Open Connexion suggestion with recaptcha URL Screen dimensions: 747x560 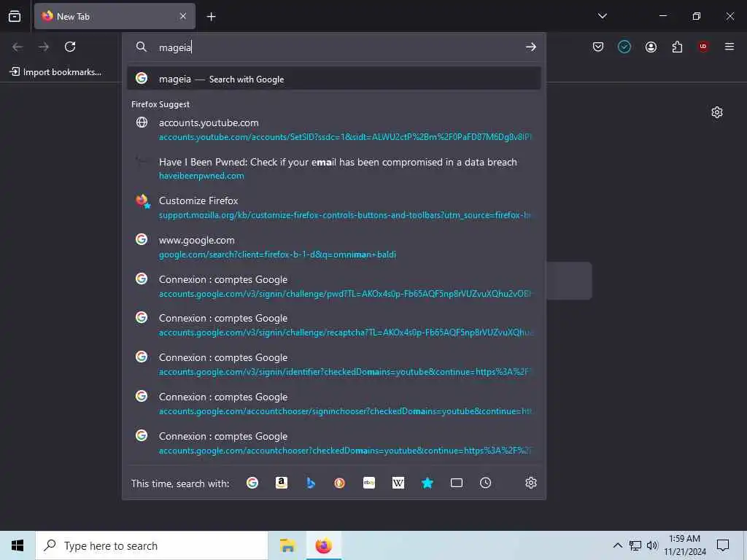click(333, 325)
